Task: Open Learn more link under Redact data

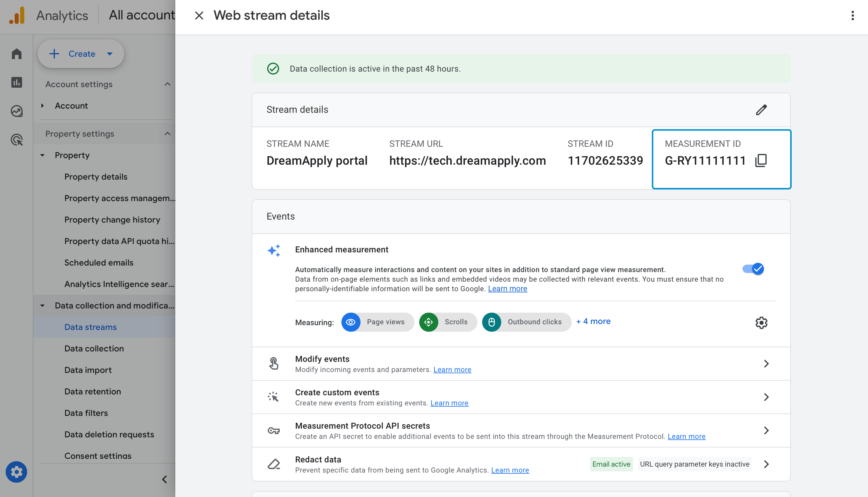Action: (x=510, y=470)
